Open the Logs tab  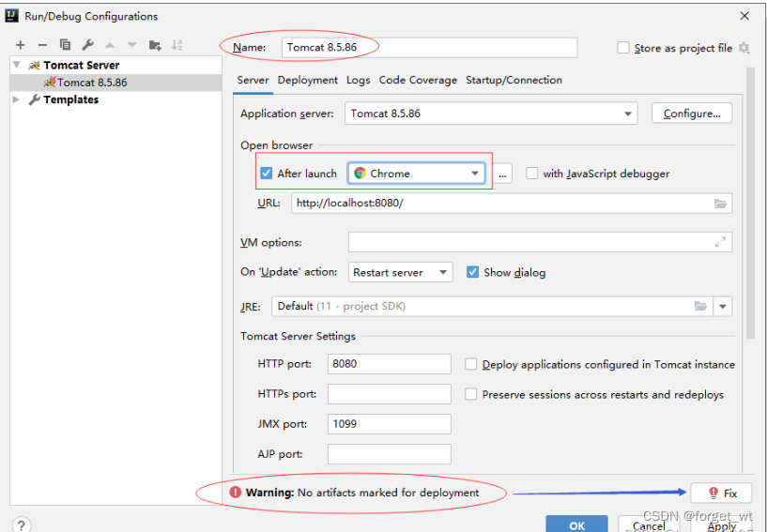(x=358, y=80)
